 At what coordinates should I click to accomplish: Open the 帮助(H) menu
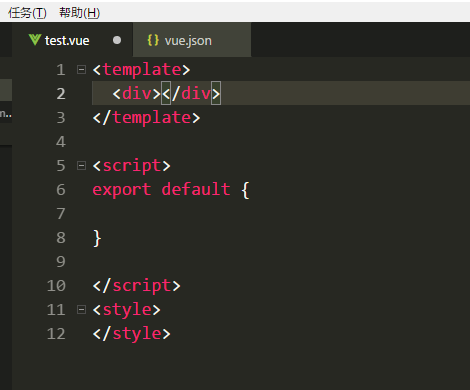(79, 13)
